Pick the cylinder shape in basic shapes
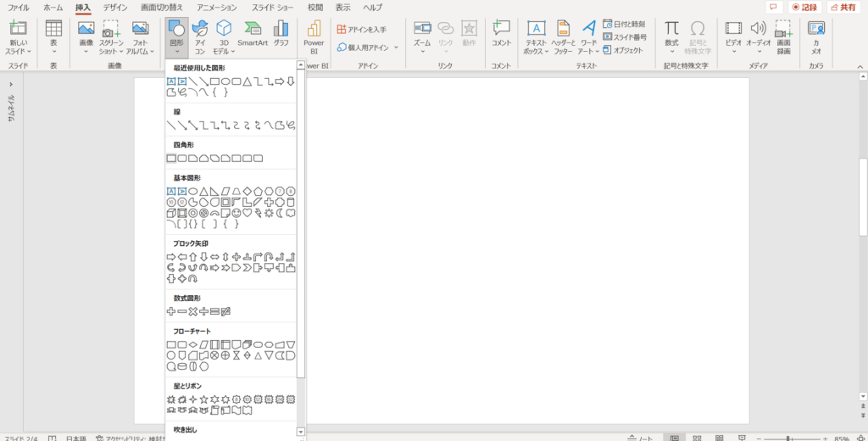The width and height of the screenshot is (868, 441). click(291, 202)
